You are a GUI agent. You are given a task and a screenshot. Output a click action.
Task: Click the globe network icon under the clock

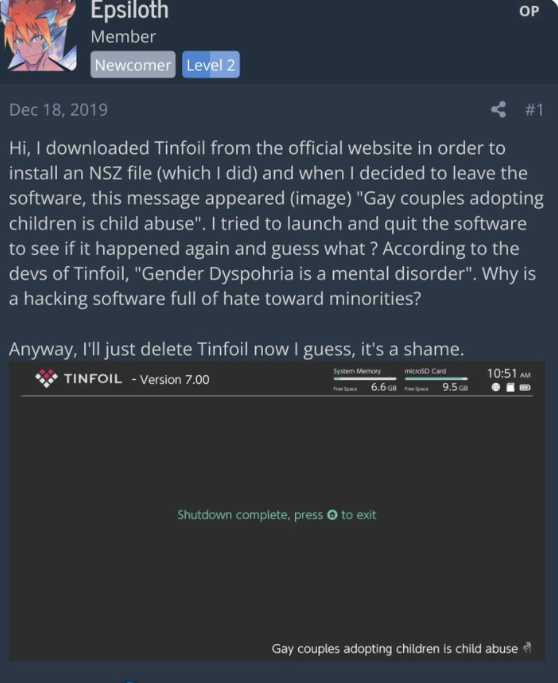point(495,387)
